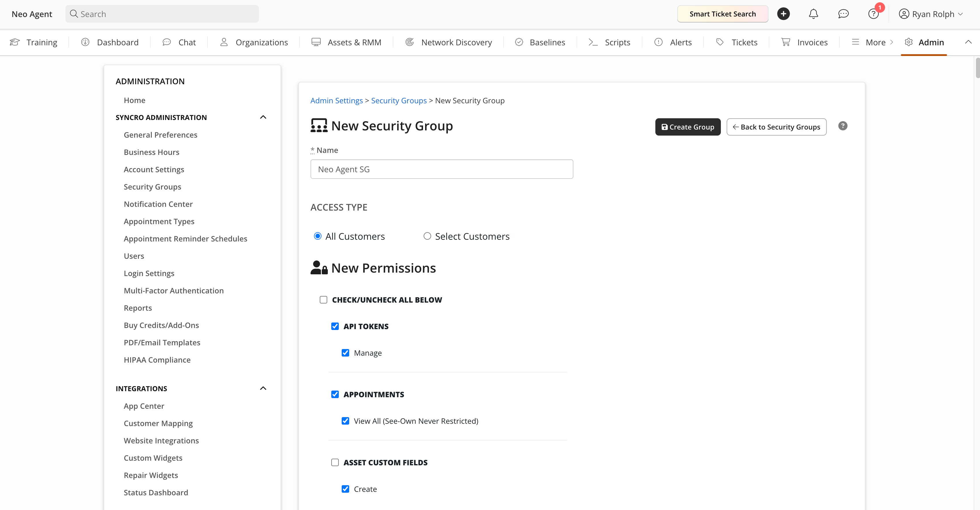
Task: Open Notification Center in sidebar
Action: click(x=158, y=204)
